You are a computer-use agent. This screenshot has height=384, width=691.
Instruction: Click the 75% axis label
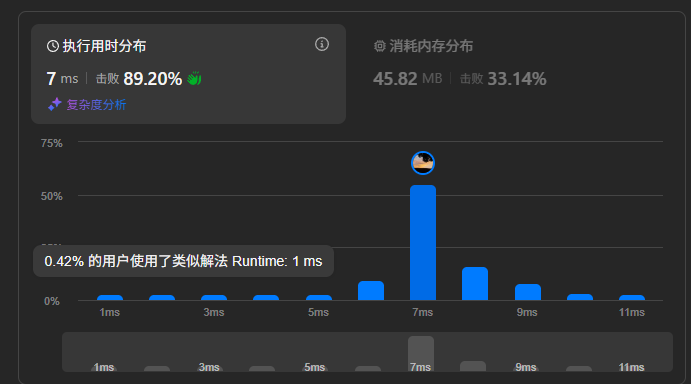52,143
